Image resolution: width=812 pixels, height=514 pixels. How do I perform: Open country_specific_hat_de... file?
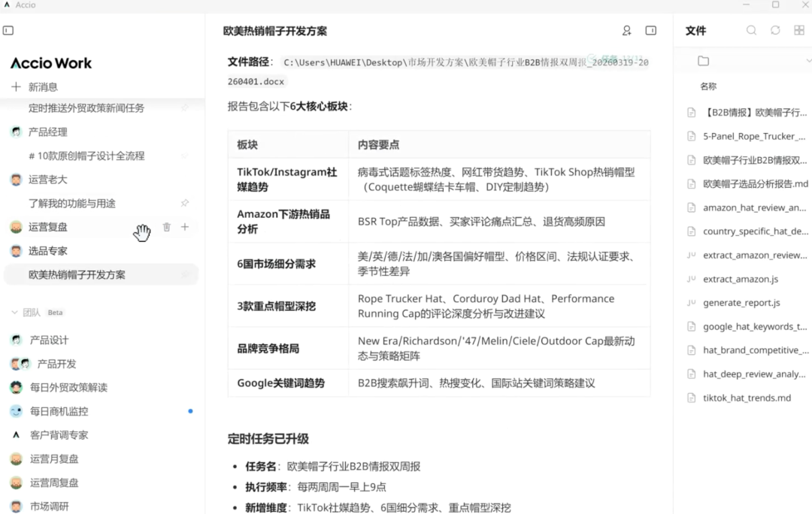(x=756, y=231)
